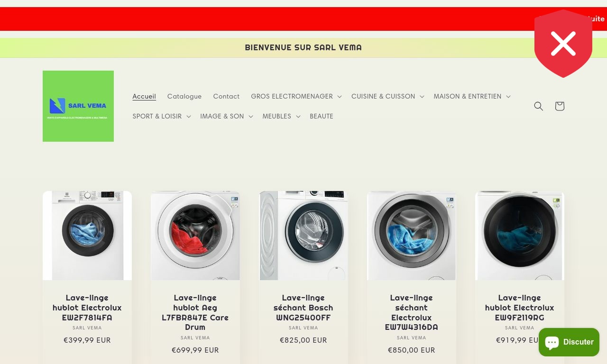This screenshot has width=607, height=364.
Task: Open the Discuter chat widget
Action: tap(569, 342)
